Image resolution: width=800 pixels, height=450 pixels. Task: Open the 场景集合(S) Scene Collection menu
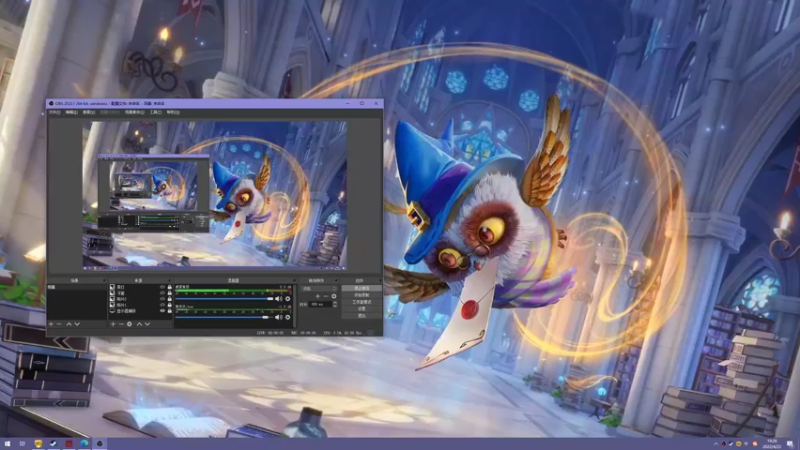pyautogui.click(x=135, y=112)
